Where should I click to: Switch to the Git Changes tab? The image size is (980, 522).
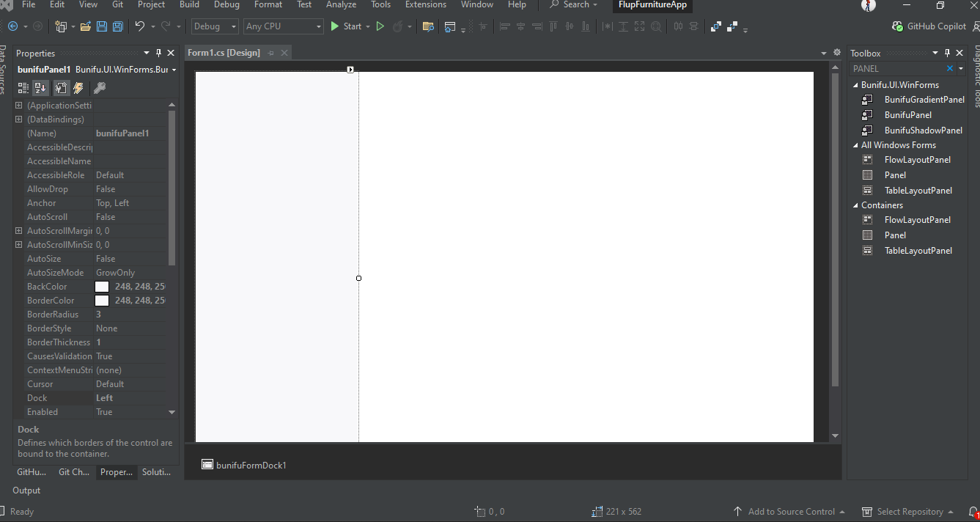tap(73, 472)
